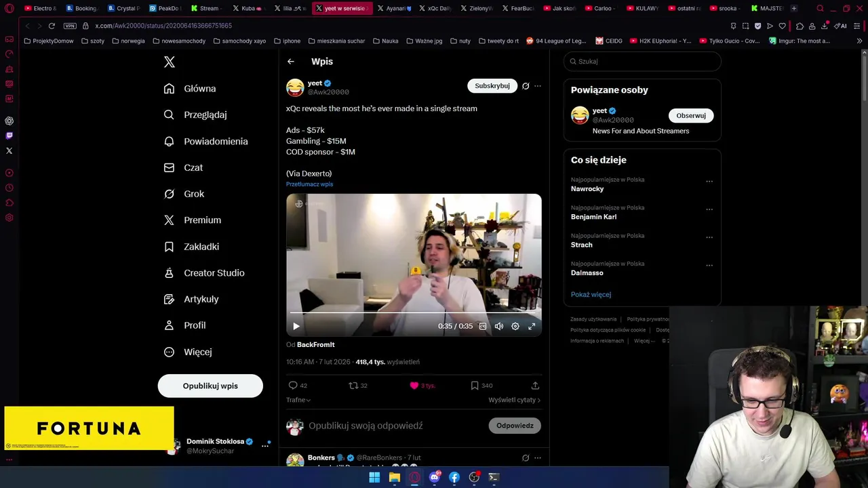Open Twitch icon in Opera sidebar
This screenshot has height=488, width=868.
(x=9, y=136)
